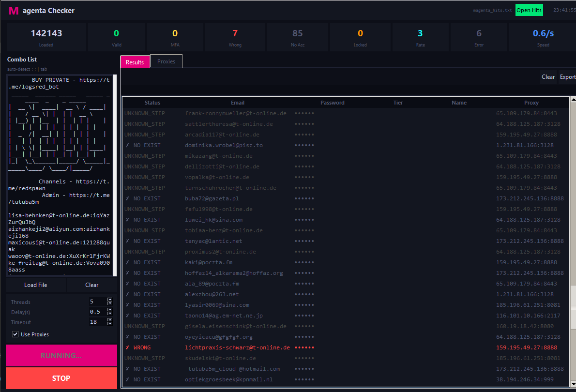
Task: Switch to the Proxies tab
Action: 166,61
